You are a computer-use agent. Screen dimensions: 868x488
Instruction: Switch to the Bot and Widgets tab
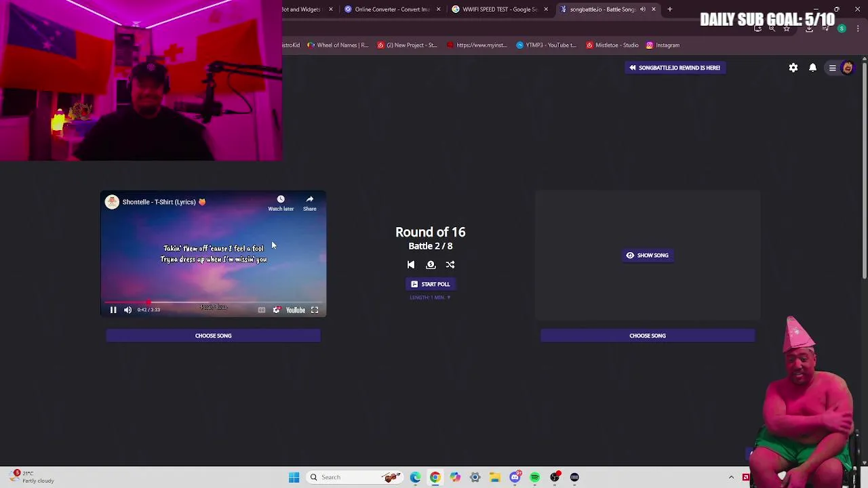coord(301,9)
